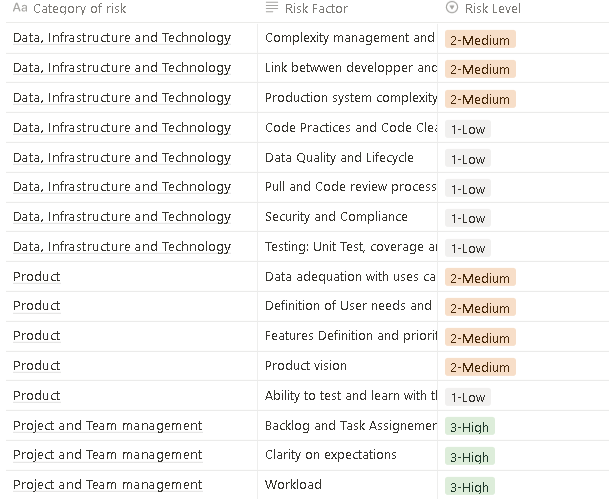Select the Pull and Code review process cell

pos(350,187)
